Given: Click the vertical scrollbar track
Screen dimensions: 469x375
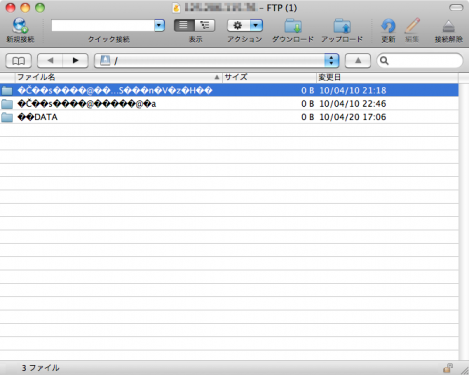Looking at the screenshot, I should (x=463, y=221).
